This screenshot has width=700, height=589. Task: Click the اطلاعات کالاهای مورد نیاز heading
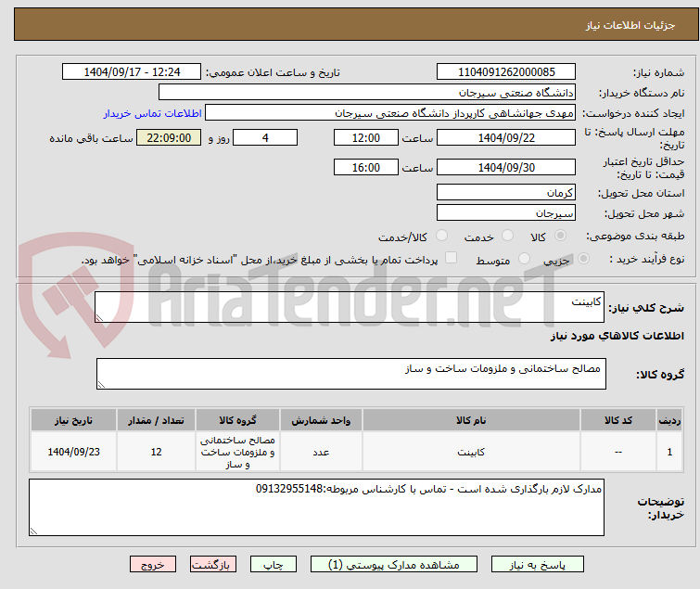(x=617, y=336)
